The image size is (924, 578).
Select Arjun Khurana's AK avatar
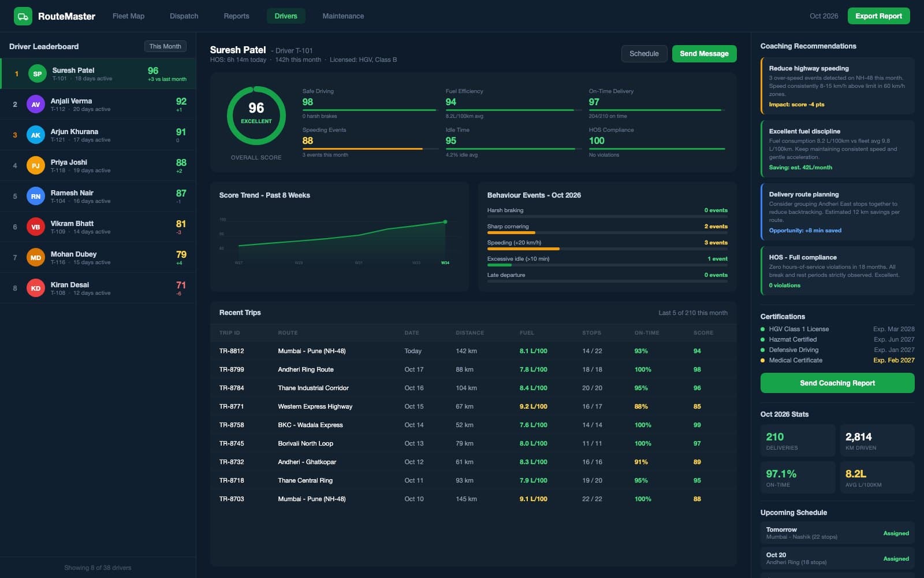click(x=36, y=135)
